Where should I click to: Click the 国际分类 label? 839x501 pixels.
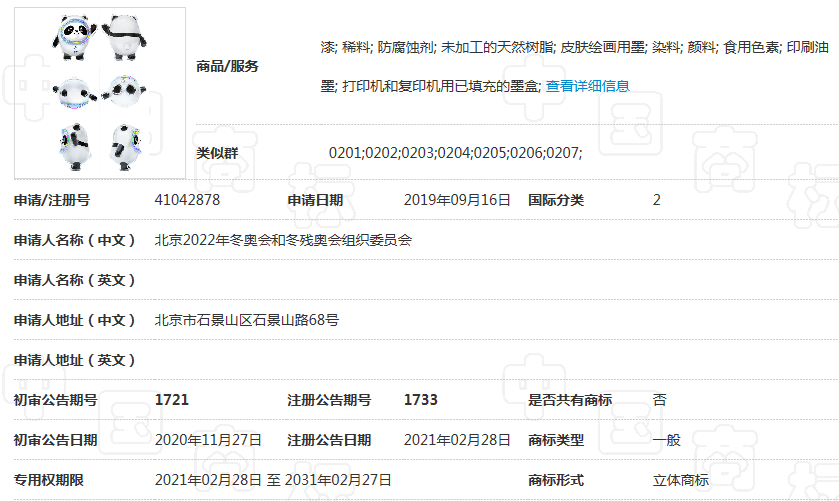pos(556,200)
